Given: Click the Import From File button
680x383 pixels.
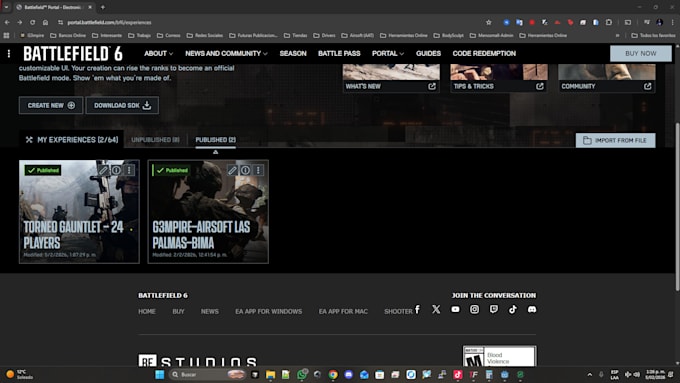Looking at the screenshot, I should (x=615, y=141).
